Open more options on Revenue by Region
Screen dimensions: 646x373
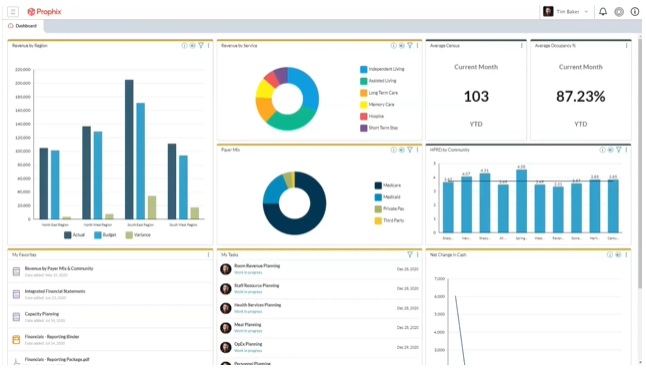click(208, 46)
